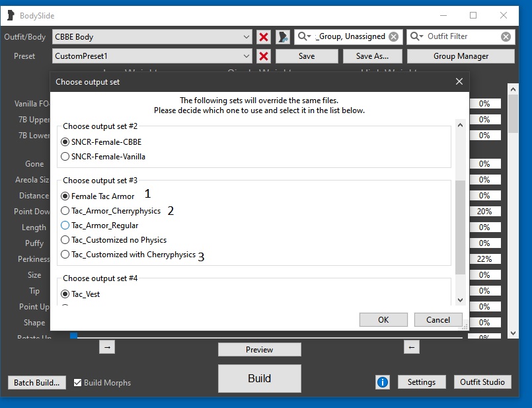This screenshot has width=532, height=408.
Task: Toggle the Build Morphs checkbox
Action: coord(78,382)
